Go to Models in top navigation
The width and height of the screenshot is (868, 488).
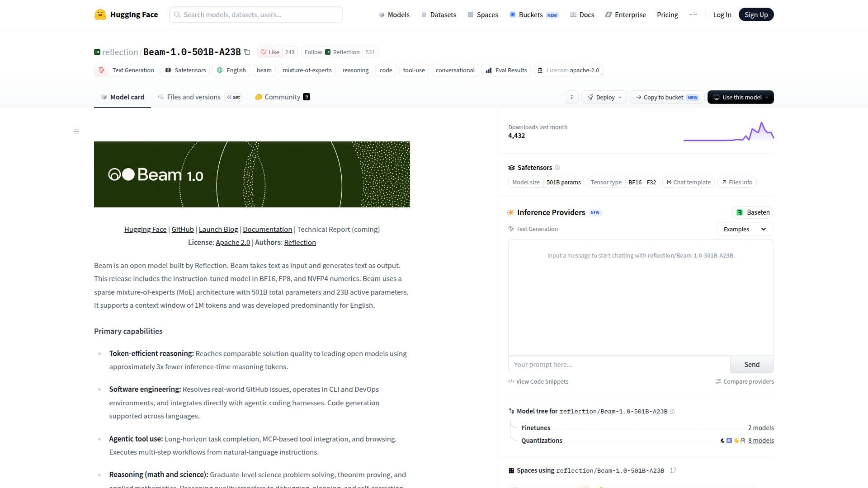pyautogui.click(x=394, y=14)
